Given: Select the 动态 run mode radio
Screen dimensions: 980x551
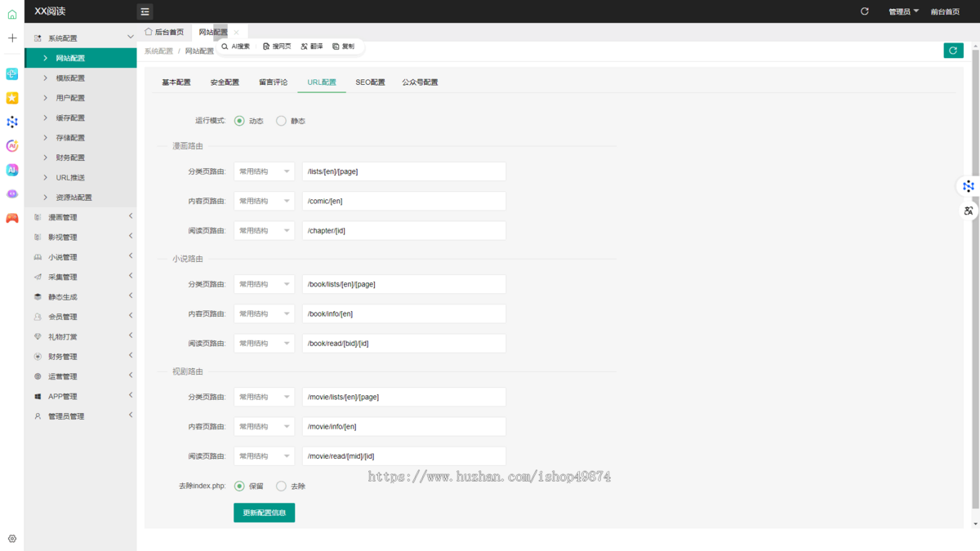Looking at the screenshot, I should (239, 121).
